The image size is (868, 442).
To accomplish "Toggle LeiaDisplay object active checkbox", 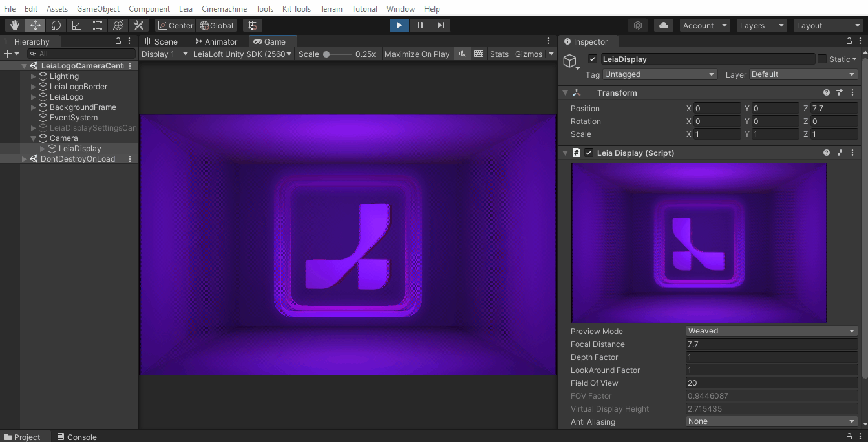I will coord(593,59).
